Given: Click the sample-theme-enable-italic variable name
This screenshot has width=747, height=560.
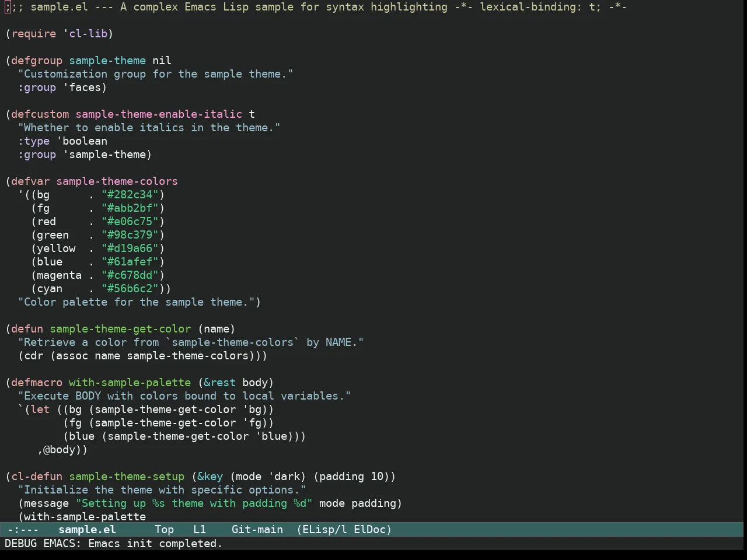Looking at the screenshot, I should tap(159, 114).
